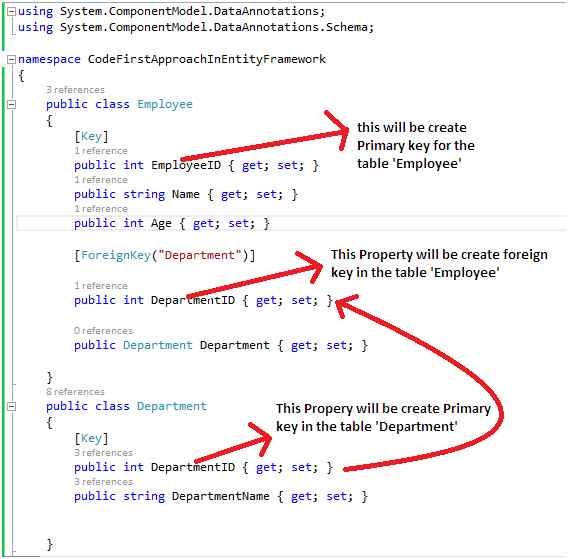Open the 8 references lens above Department class

(x=75, y=392)
